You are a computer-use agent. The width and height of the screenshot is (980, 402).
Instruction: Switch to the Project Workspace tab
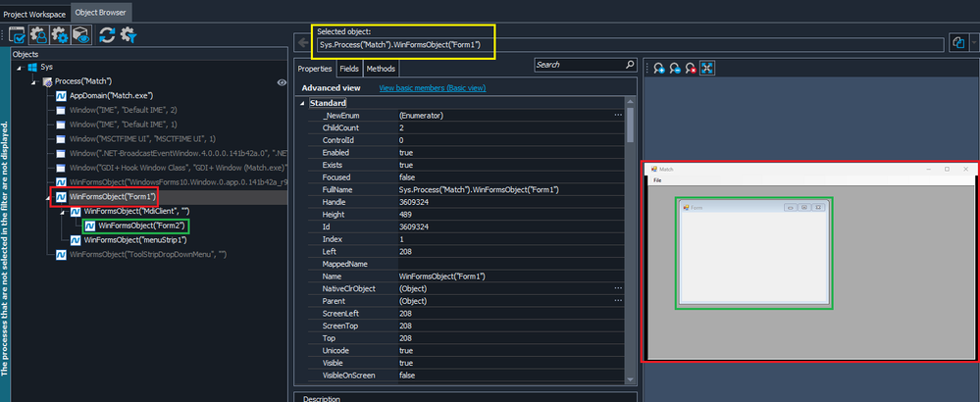pos(33,14)
